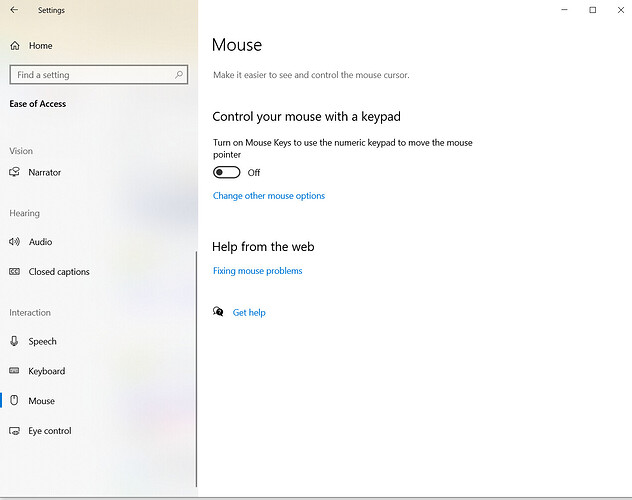Open Audio settings page
The height and width of the screenshot is (500, 632).
(40, 242)
